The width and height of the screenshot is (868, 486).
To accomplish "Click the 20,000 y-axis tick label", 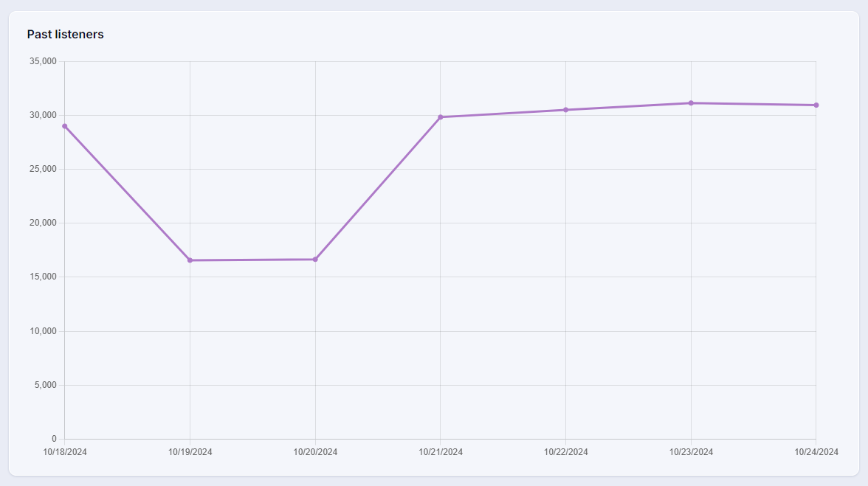I will [43, 223].
